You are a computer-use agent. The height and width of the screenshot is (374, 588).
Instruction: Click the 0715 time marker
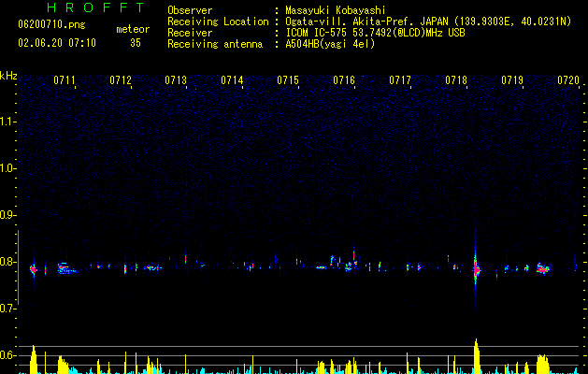tap(288, 79)
